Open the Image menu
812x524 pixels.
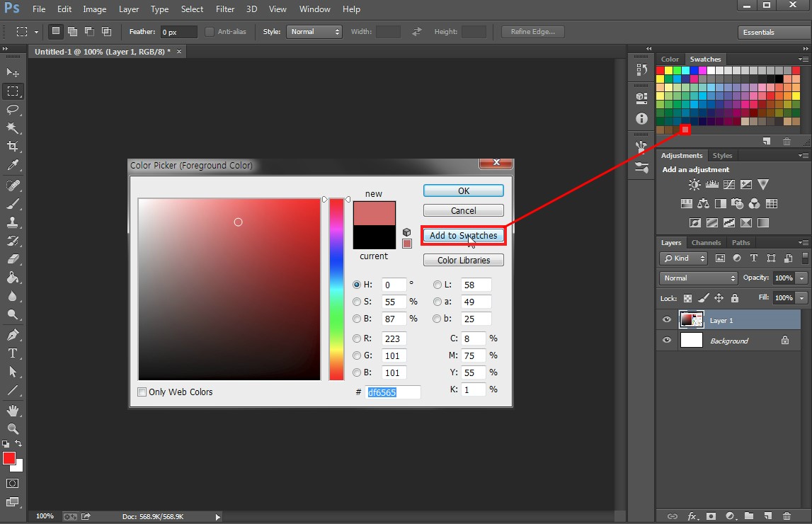[x=95, y=9]
